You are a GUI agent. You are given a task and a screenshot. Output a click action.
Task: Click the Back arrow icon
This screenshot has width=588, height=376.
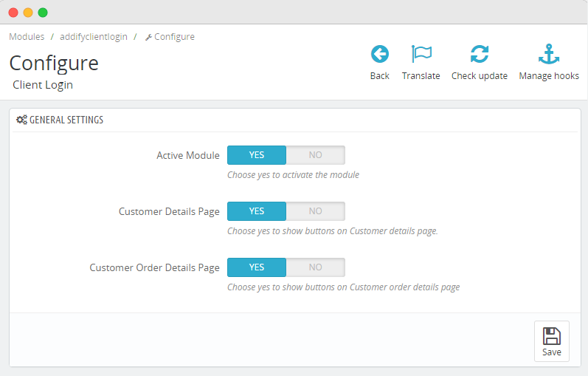click(379, 55)
